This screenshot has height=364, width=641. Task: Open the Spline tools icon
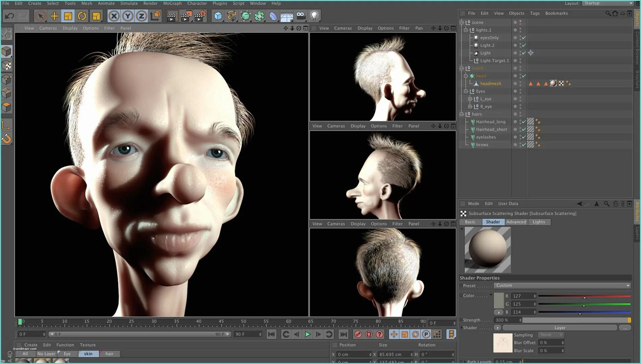pyautogui.click(x=232, y=16)
